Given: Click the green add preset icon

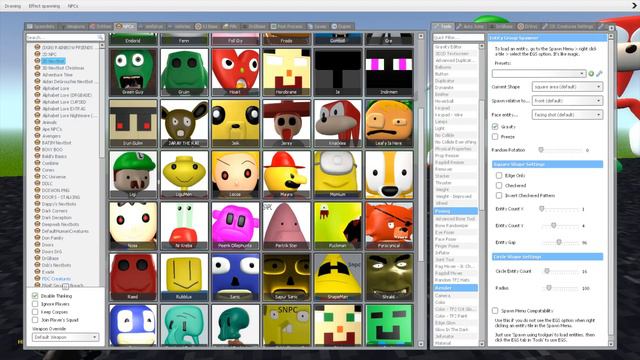Looking at the screenshot, I should pyautogui.click(x=591, y=73).
